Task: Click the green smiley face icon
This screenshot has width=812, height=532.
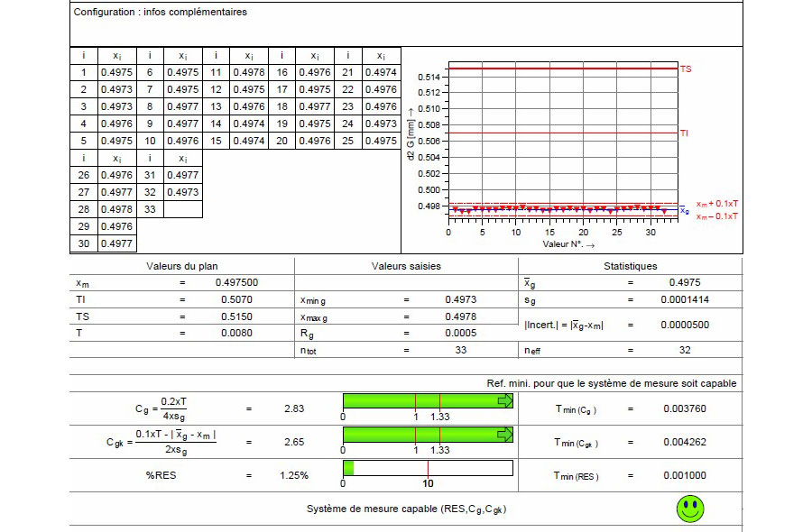Action: coord(690,508)
